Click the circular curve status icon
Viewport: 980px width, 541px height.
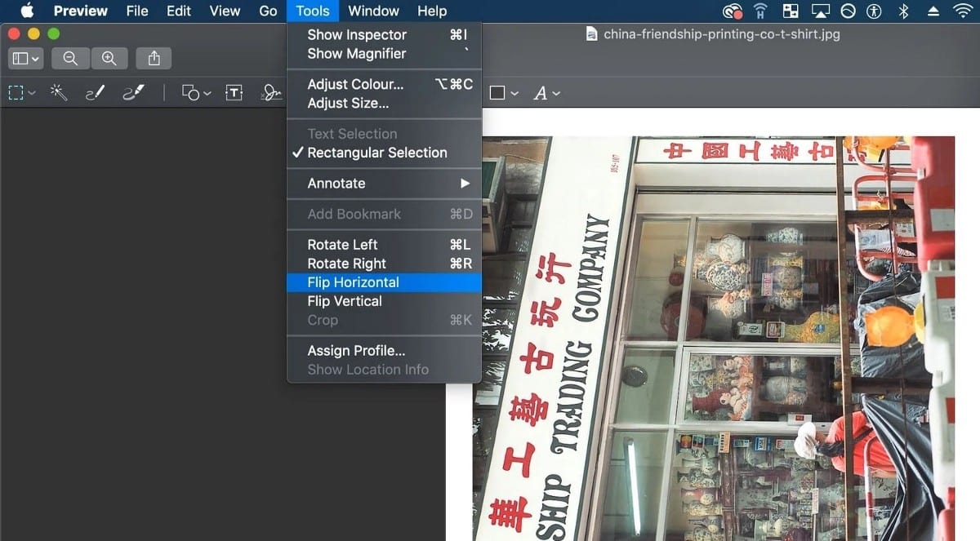848,11
